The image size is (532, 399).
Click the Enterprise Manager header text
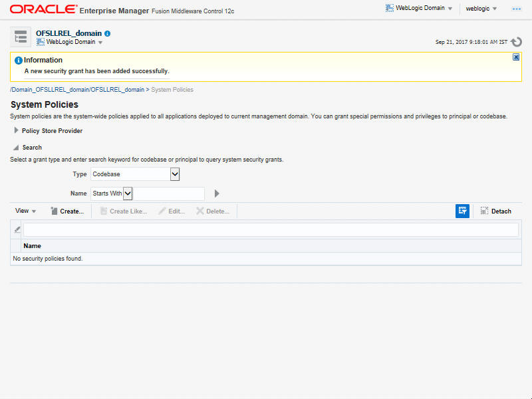114,11
